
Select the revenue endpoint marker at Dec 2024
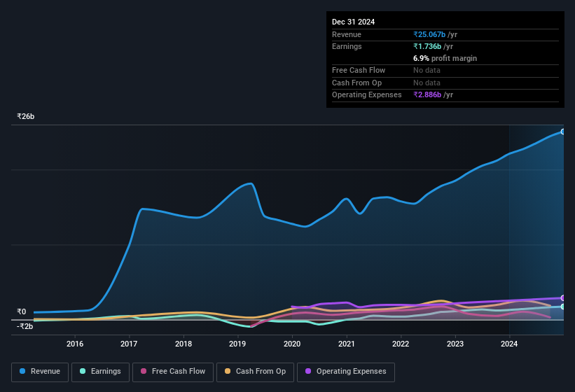tap(563, 132)
